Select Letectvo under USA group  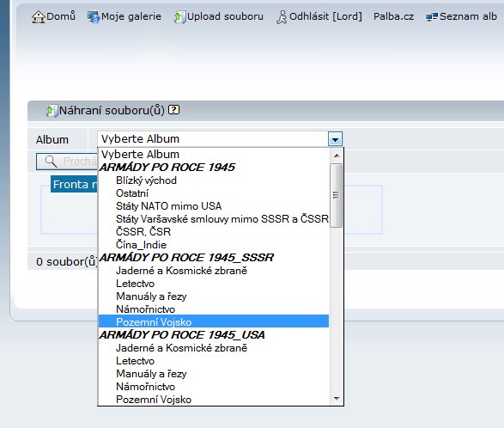tap(214, 361)
